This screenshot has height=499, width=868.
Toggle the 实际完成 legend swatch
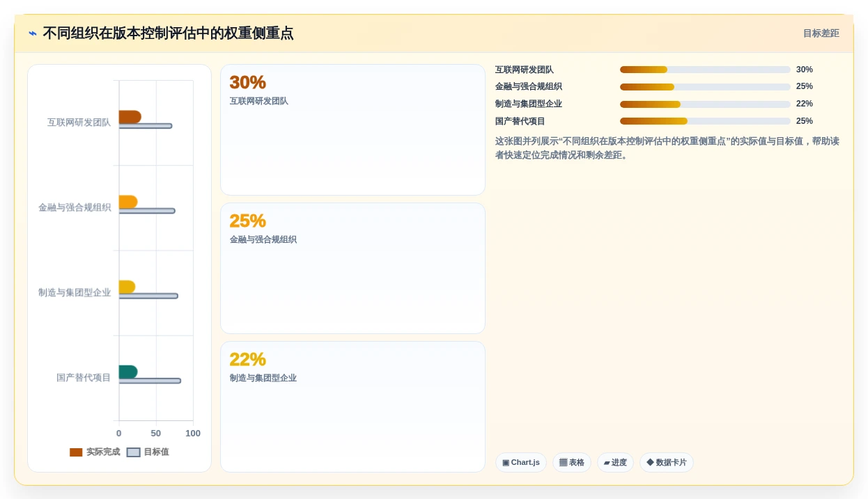pyautogui.click(x=76, y=452)
